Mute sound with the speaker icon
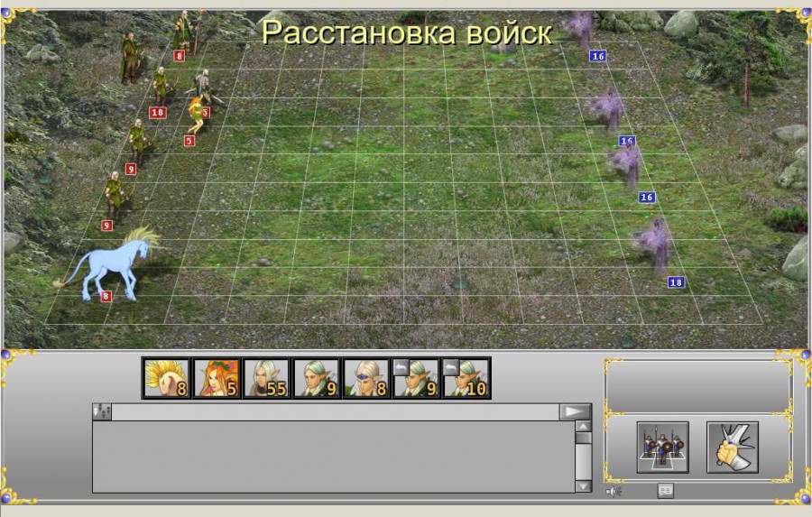812x517 pixels. coord(614,491)
